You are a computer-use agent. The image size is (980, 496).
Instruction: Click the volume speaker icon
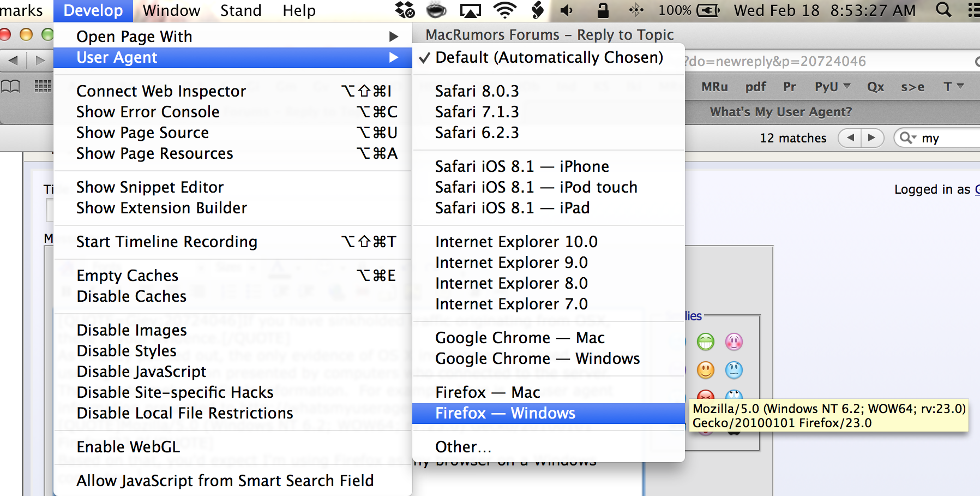[x=567, y=10]
